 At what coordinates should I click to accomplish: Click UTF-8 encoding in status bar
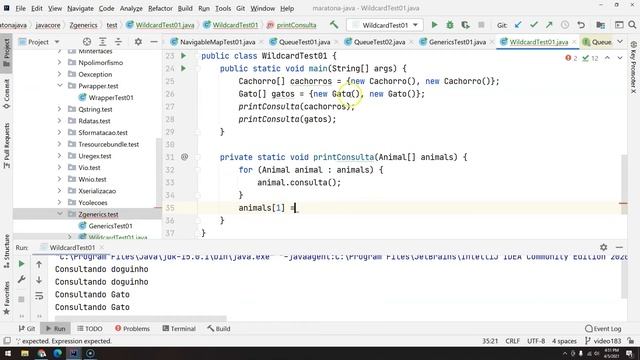tap(536, 341)
